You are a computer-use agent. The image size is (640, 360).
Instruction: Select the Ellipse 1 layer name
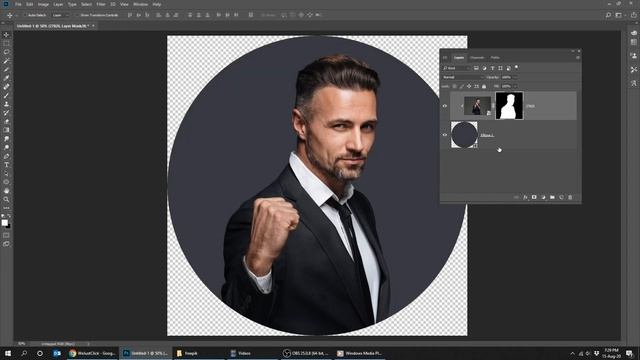tap(487, 135)
